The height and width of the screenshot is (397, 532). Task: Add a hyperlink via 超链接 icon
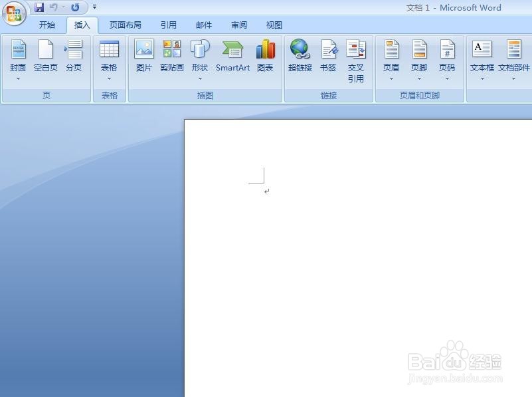300,49
